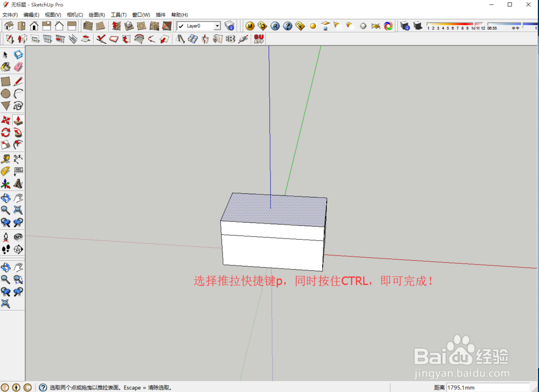Click the yellow sphere plugin icon

click(313, 26)
